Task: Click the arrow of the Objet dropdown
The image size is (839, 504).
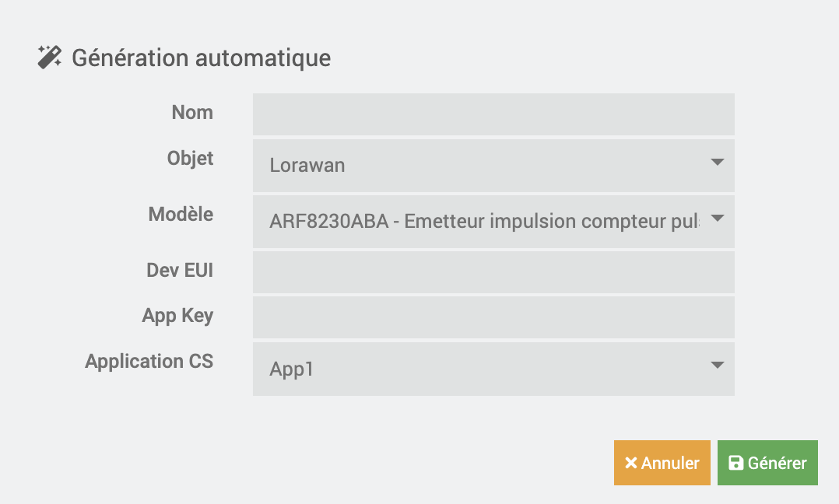Action: (717, 163)
